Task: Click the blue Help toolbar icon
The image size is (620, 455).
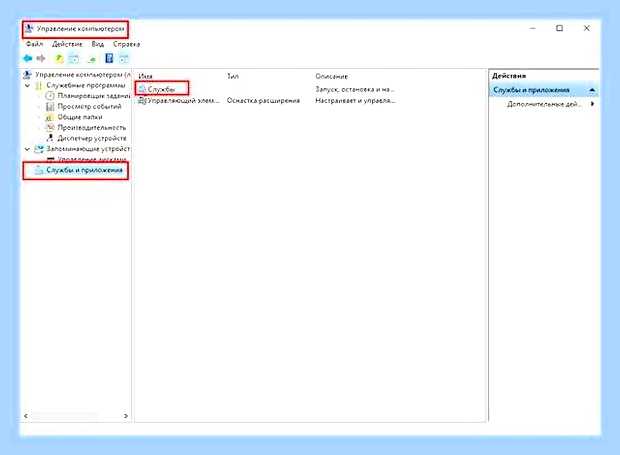Action: pyautogui.click(x=109, y=59)
